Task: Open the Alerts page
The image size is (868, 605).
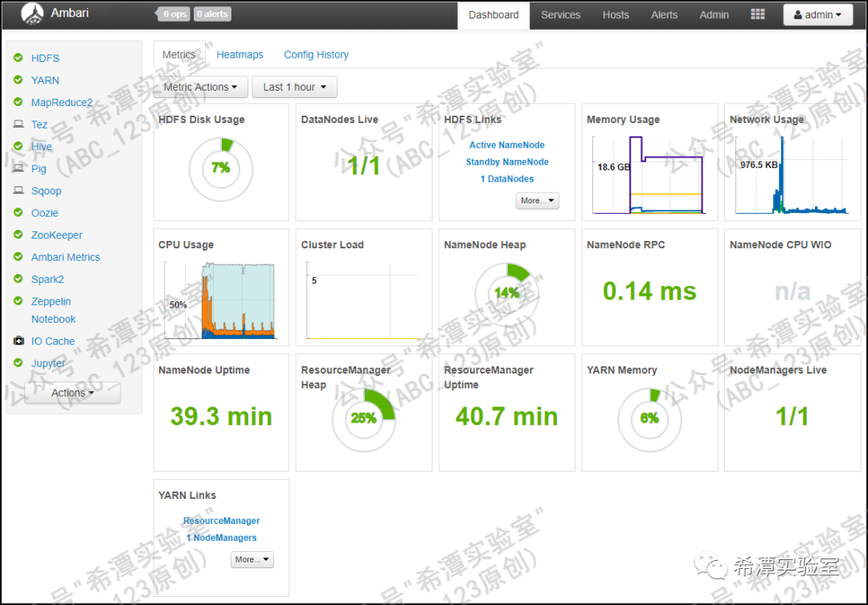Action: point(665,15)
